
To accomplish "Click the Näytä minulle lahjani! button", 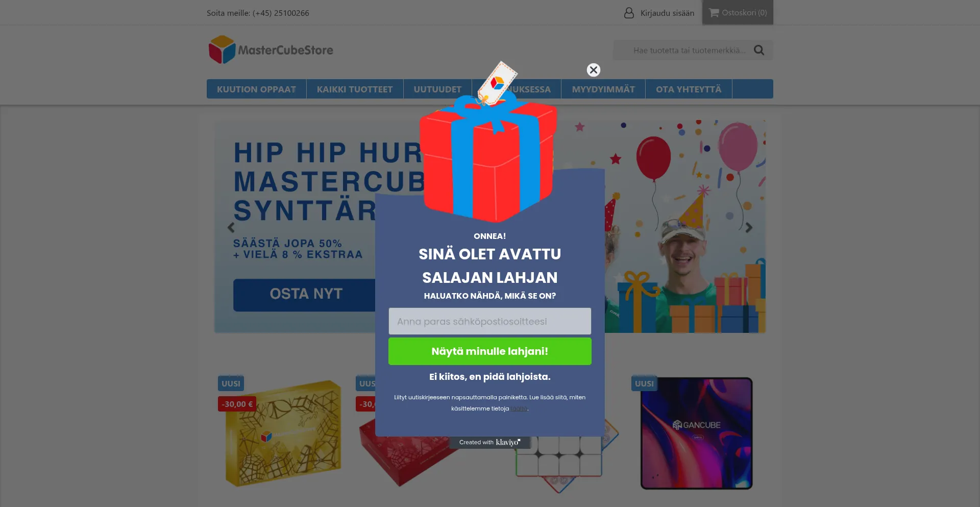I will click(x=490, y=351).
